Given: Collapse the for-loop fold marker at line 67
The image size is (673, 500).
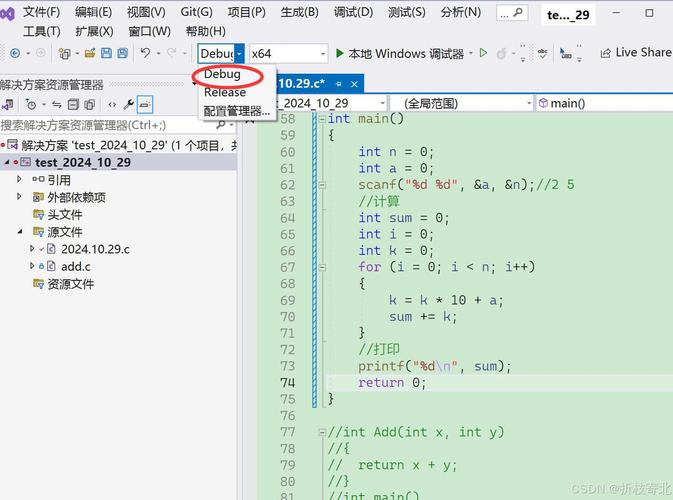Looking at the screenshot, I should pos(321,267).
